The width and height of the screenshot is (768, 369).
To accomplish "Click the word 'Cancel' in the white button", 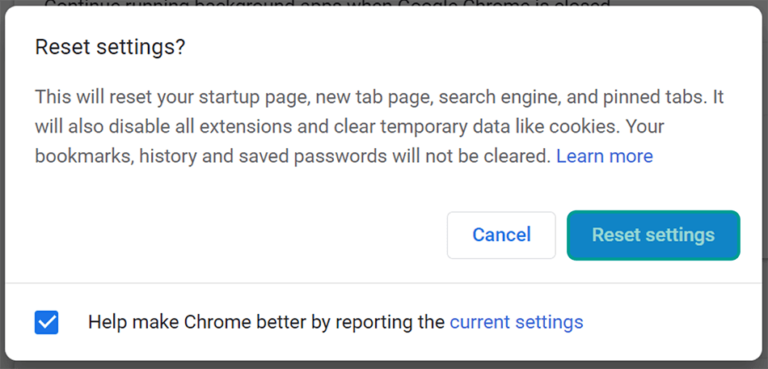I will point(501,235).
